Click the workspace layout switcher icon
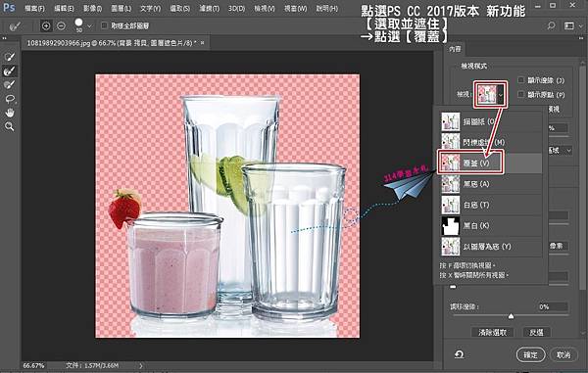Viewport: 588px width, 373px height. tap(569, 25)
